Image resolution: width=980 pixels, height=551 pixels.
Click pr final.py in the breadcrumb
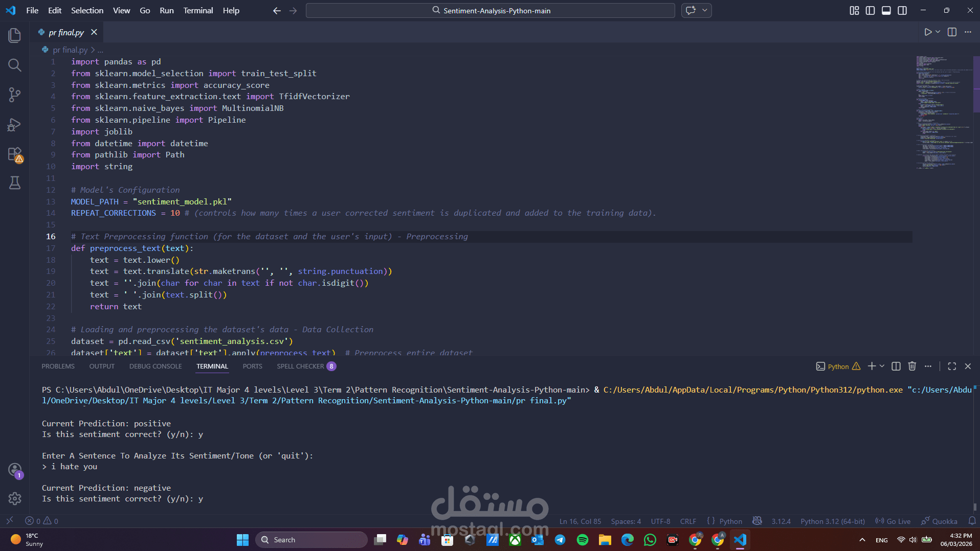[70, 50]
